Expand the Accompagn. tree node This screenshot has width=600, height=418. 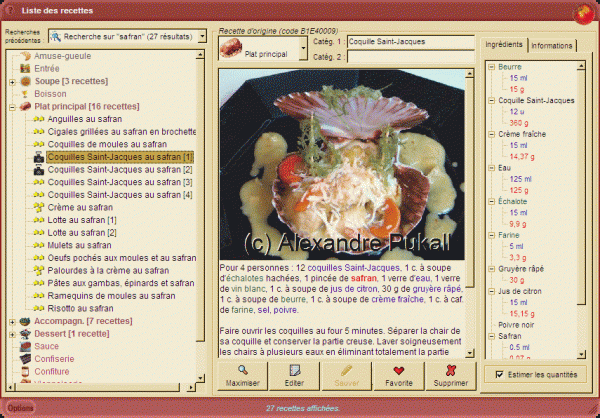[12, 320]
